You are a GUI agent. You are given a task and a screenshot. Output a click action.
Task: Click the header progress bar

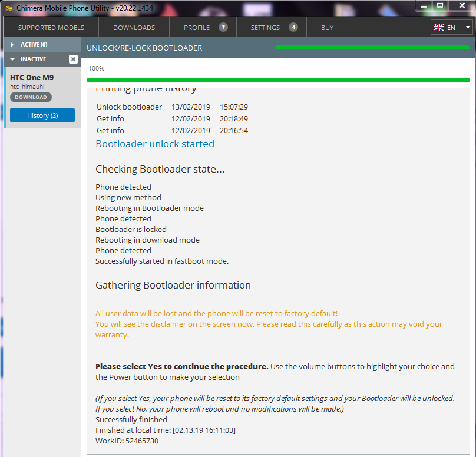pyautogui.click(x=372, y=47)
